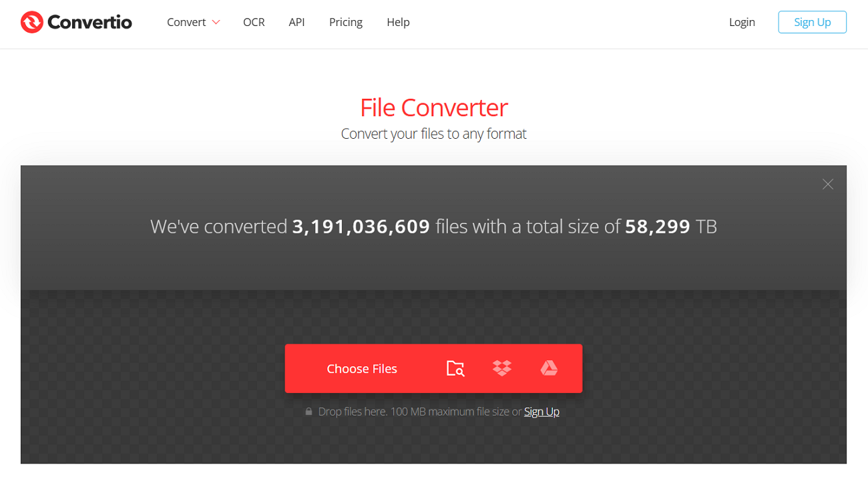
Task: Follow the Sign Up link below drop area
Action: (541, 412)
